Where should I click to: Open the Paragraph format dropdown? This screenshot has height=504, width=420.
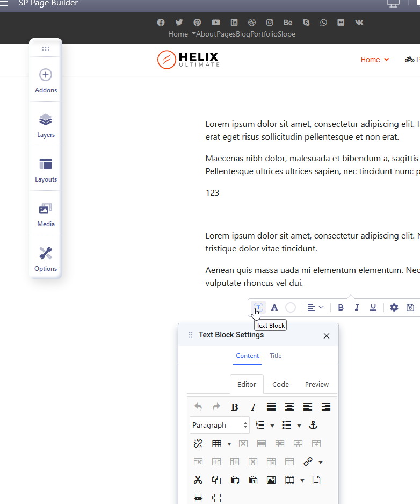click(220, 425)
